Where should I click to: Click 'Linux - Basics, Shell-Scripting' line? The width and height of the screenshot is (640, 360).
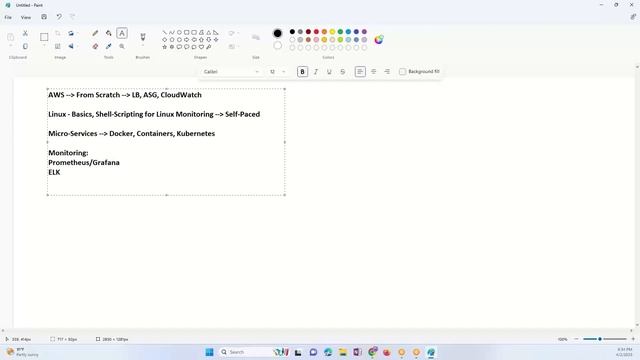point(154,114)
